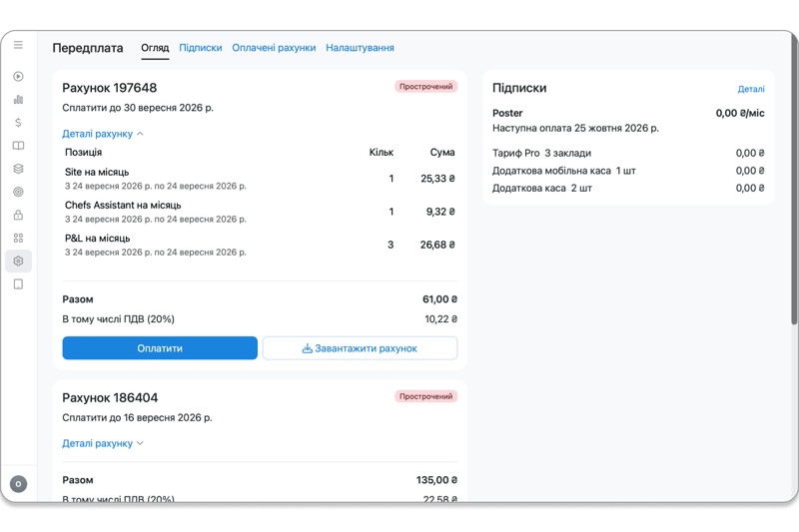The width and height of the screenshot is (799, 532).
Task: Click the Poster subscription name
Action: click(507, 113)
